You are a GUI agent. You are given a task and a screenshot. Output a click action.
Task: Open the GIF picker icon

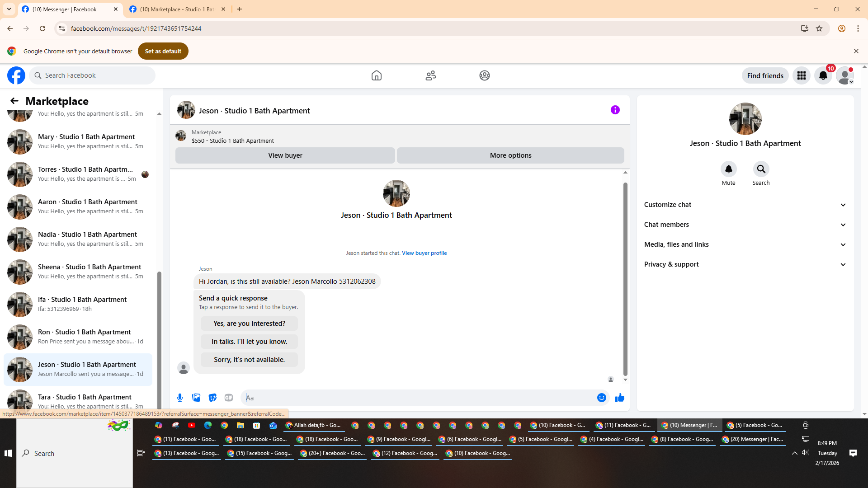click(x=229, y=398)
